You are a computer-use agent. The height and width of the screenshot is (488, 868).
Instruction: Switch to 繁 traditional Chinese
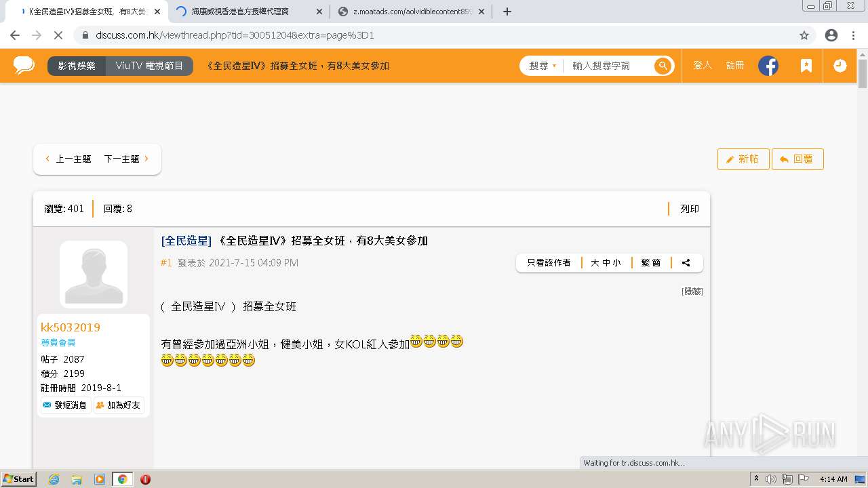coord(645,263)
